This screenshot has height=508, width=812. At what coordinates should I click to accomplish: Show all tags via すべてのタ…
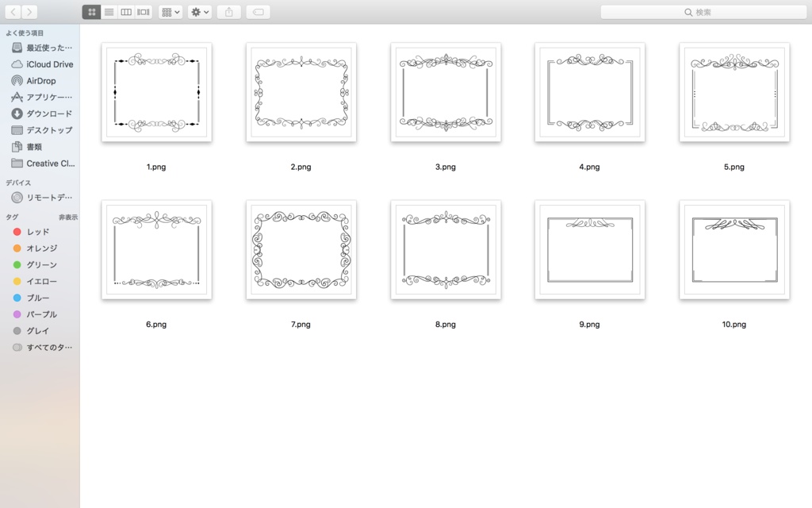pyautogui.click(x=41, y=348)
